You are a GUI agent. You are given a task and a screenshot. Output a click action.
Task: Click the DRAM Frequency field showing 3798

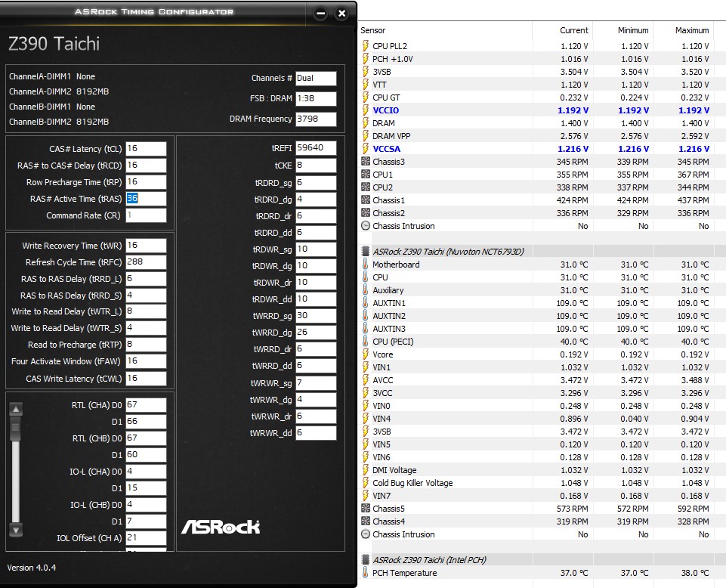click(x=316, y=119)
